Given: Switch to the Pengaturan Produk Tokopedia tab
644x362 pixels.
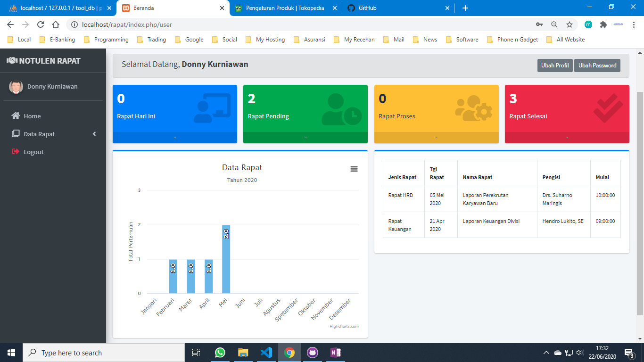Looking at the screenshot, I should 285,8.
